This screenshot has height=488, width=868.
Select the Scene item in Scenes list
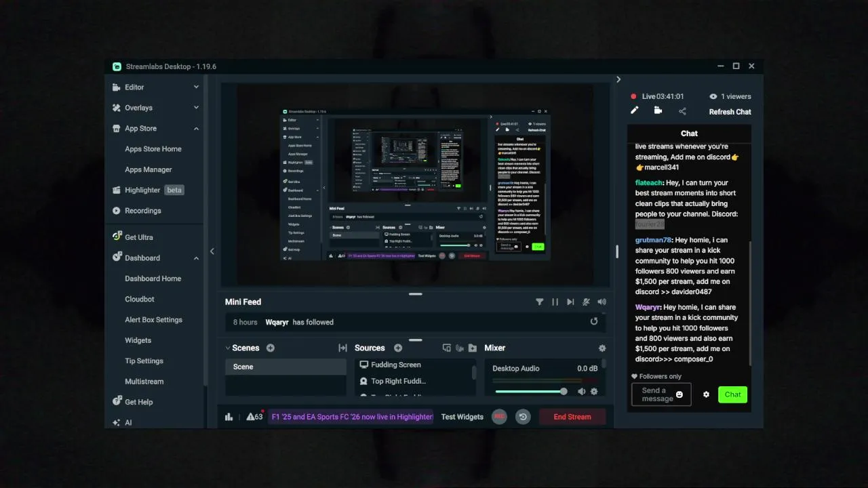click(x=285, y=367)
